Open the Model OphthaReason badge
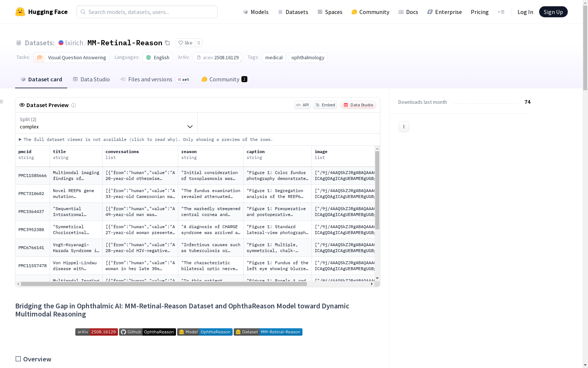The height and width of the screenshot is (368, 588). point(205,332)
